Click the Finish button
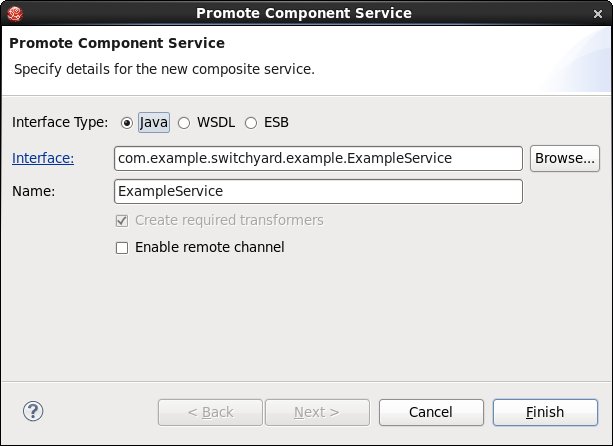Image resolution: width=613 pixels, height=446 pixels. (x=545, y=412)
